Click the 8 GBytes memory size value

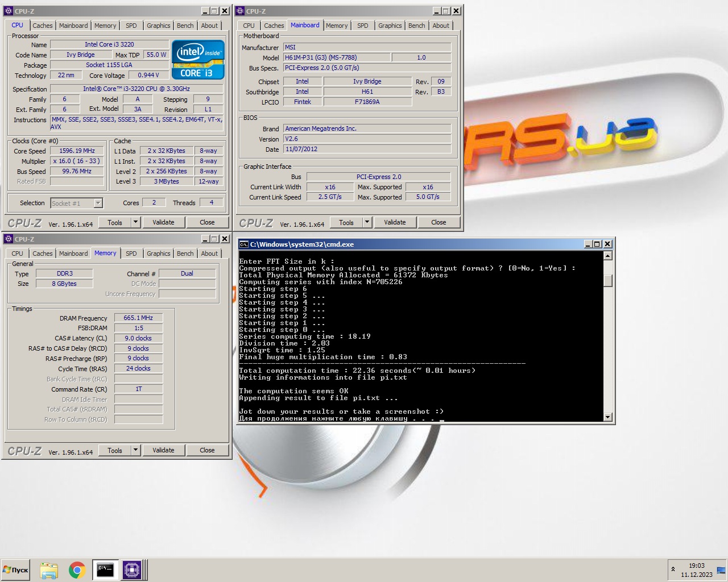pyautogui.click(x=64, y=284)
